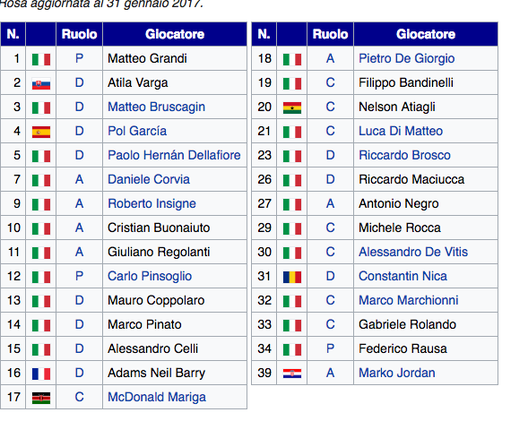
Task: Open the Paolo Hernán Dellafiore link
Action: point(174,155)
